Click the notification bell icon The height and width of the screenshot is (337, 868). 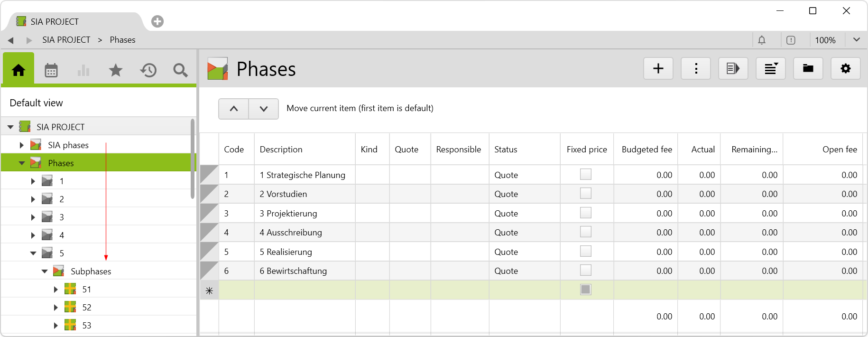coord(762,40)
